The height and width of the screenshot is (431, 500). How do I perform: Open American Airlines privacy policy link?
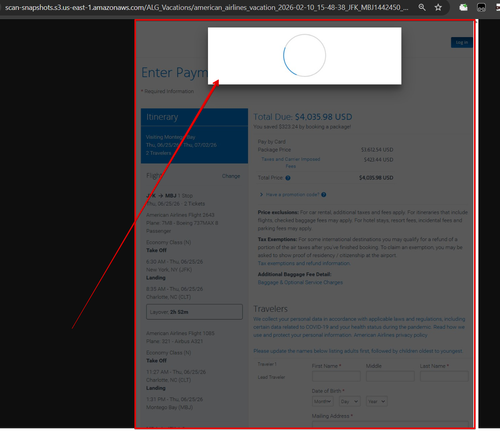pos(390,335)
